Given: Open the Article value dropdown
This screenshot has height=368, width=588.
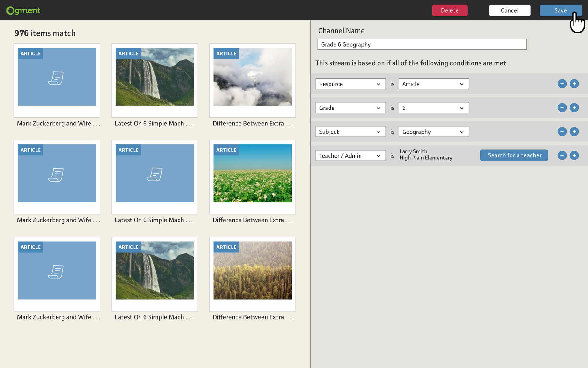Looking at the screenshot, I should (x=434, y=84).
